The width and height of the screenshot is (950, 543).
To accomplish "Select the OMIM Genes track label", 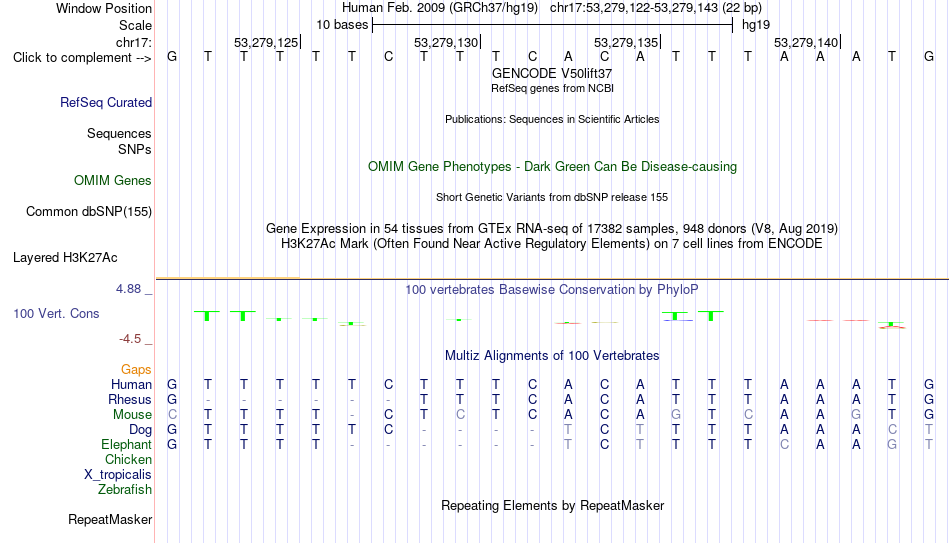I will pos(112,181).
